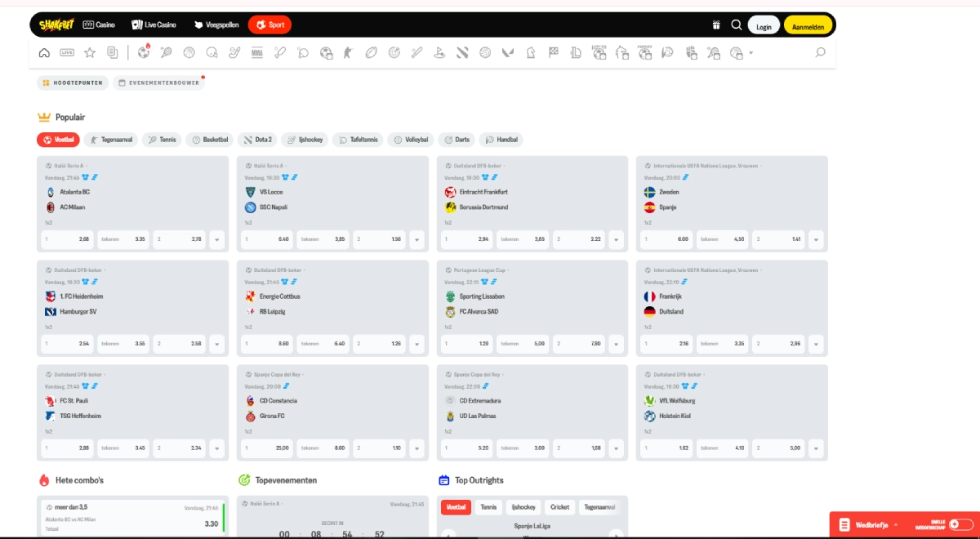Select the 3.30 combo odds for meer dan 3,5
The height and width of the screenshot is (539, 980).
211,523
